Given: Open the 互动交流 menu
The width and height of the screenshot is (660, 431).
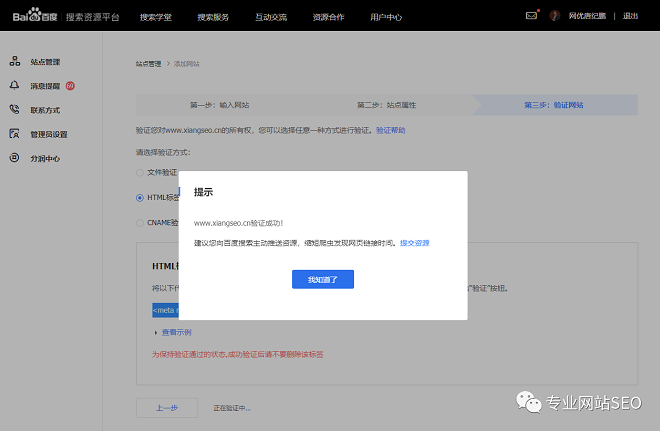Looking at the screenshot, I should coord(271,17).
